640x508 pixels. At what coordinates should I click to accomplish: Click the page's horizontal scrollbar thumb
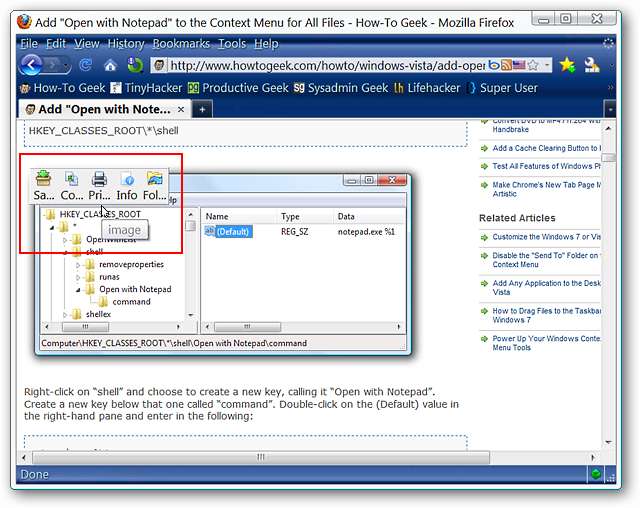click(261, 457)
